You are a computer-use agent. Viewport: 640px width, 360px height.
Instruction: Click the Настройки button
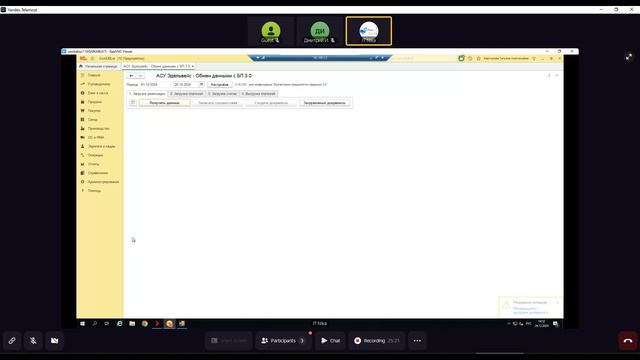(220, 84)
